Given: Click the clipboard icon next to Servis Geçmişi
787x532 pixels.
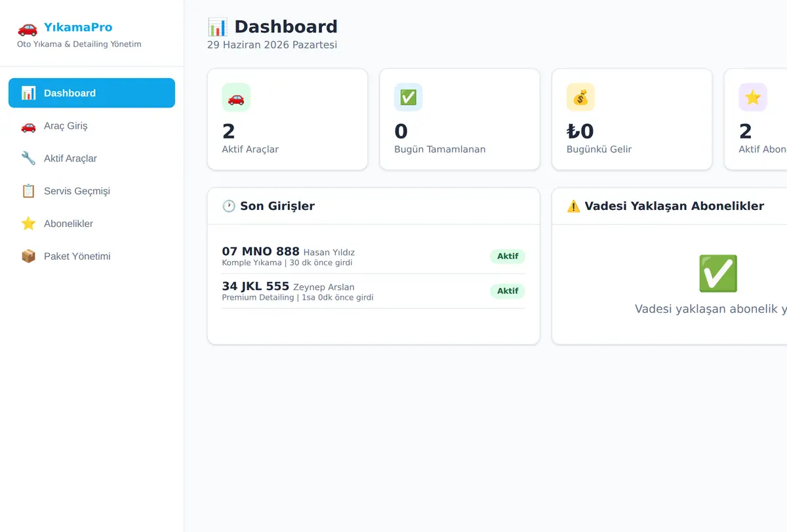Looking at the screenshot, I should pyautogui.click(x=28, y=191).
